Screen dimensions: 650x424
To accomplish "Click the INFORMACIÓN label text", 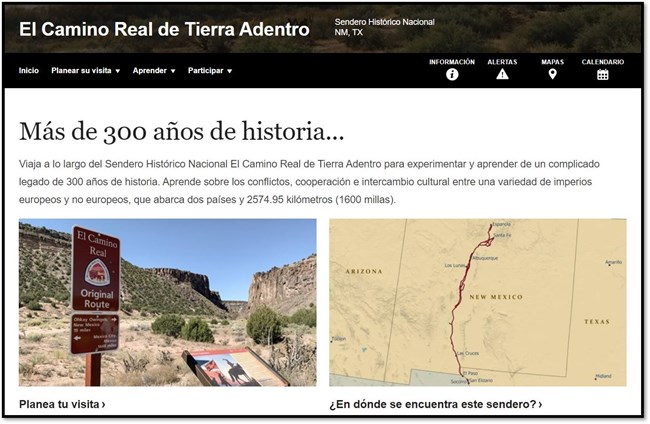I will click(x=452, y=62).
